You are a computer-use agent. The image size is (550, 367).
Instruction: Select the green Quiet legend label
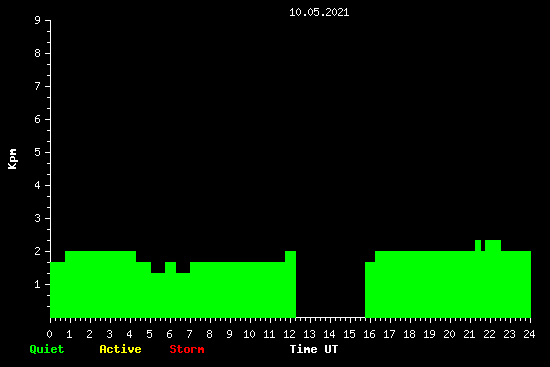click(47, 349)
